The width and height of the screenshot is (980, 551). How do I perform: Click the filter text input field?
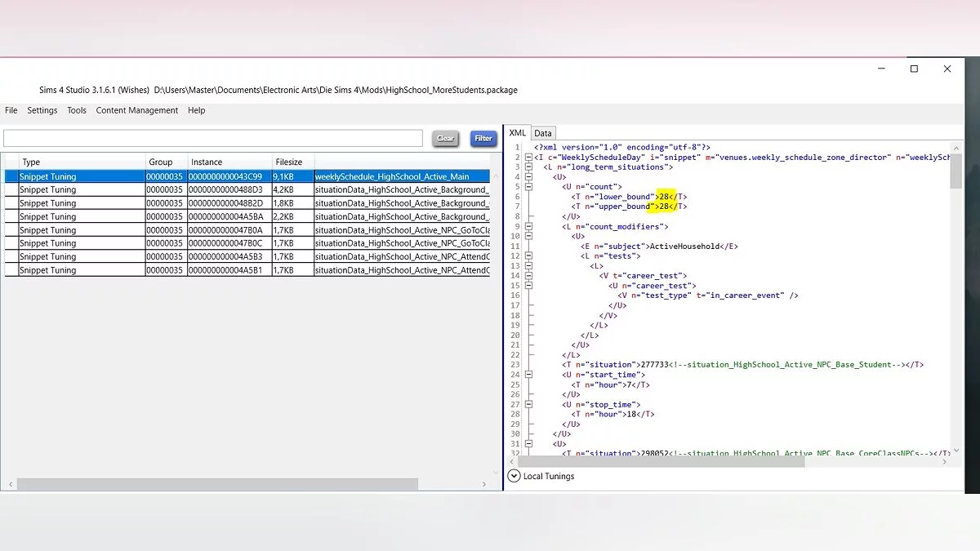[x=212, y=138]
